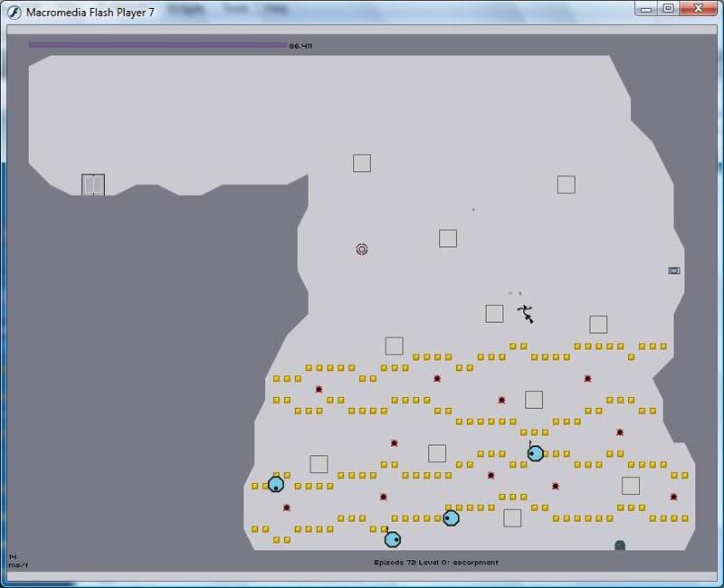Viewport: 724px width, 588px height.
Task: Click the exit door switch near right wall
Action: coord(673,270)
